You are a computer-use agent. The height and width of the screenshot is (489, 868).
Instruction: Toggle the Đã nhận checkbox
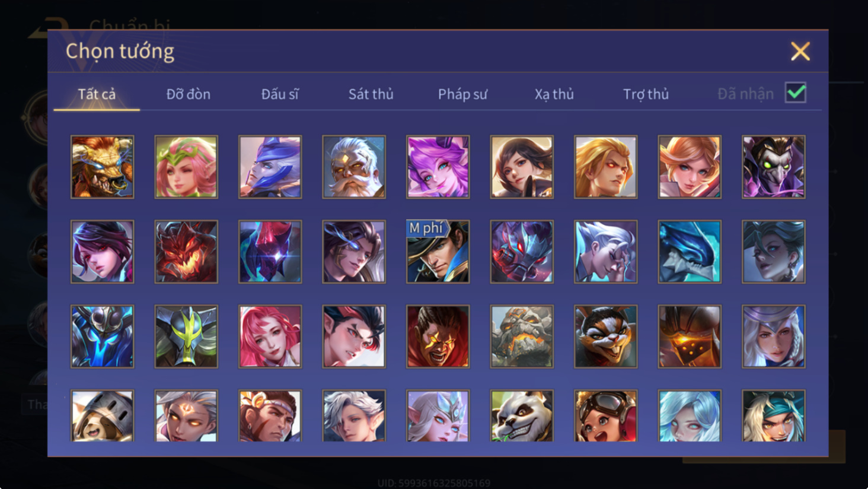(x=795, y=93)
